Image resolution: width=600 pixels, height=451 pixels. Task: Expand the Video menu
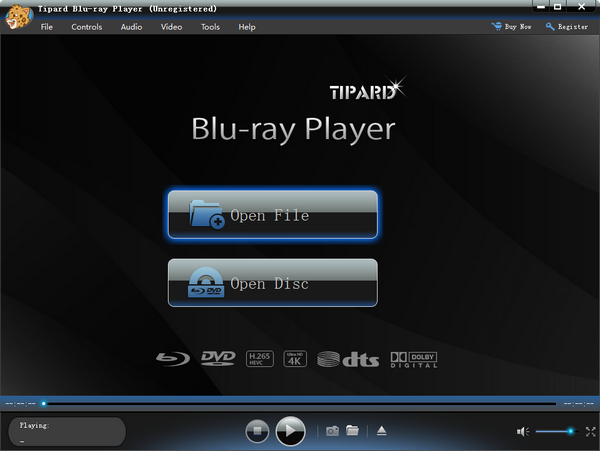(x=172, y=27)
